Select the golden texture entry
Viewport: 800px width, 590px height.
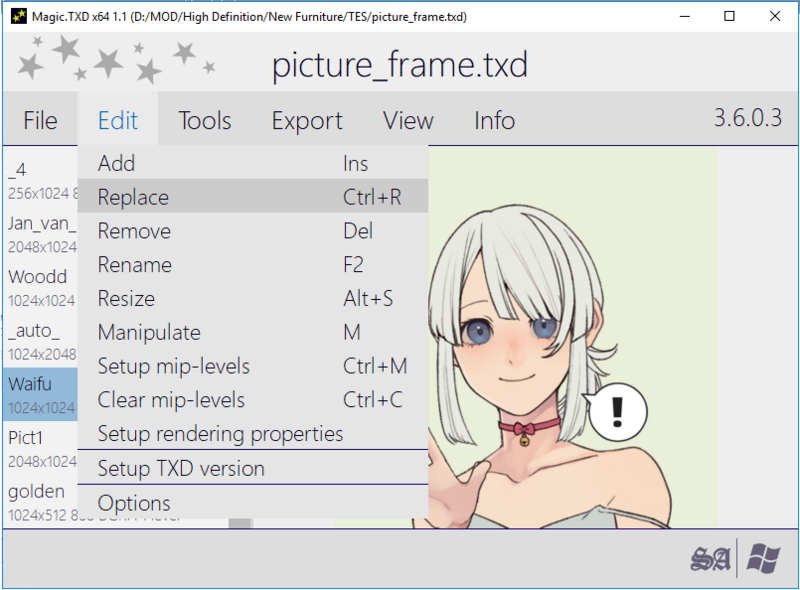tap(41, 502)
